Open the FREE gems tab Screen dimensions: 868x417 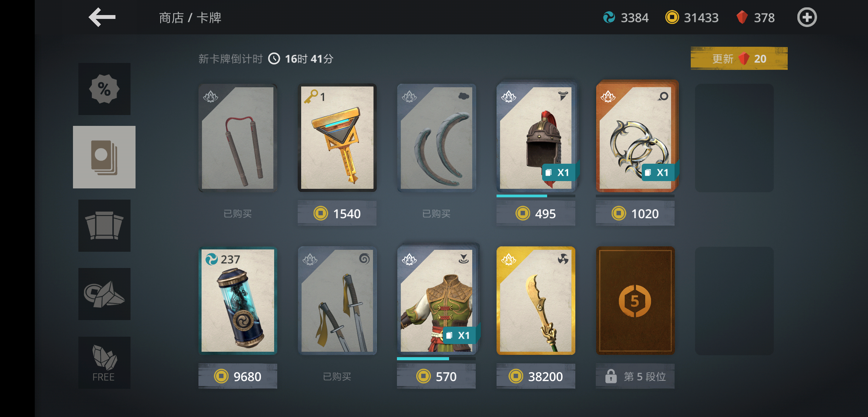click(104, 363)
